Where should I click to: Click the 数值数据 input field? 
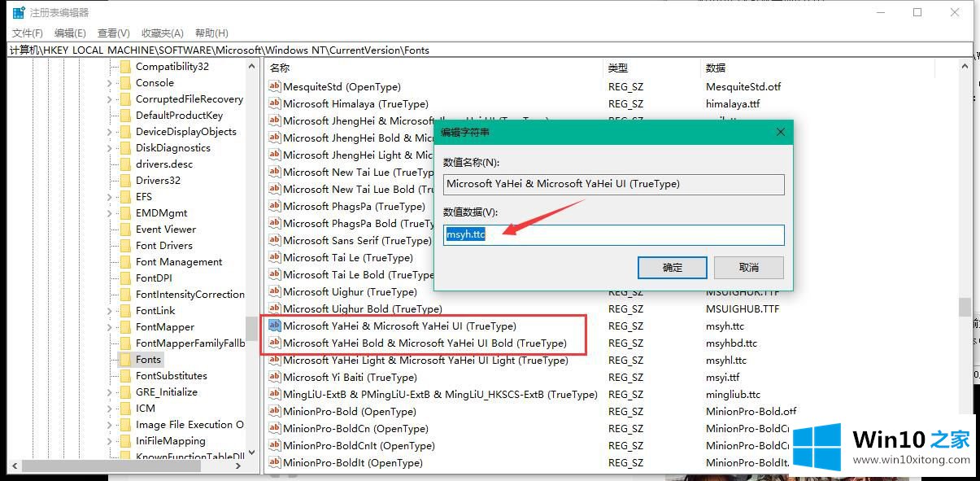(614, 235)
